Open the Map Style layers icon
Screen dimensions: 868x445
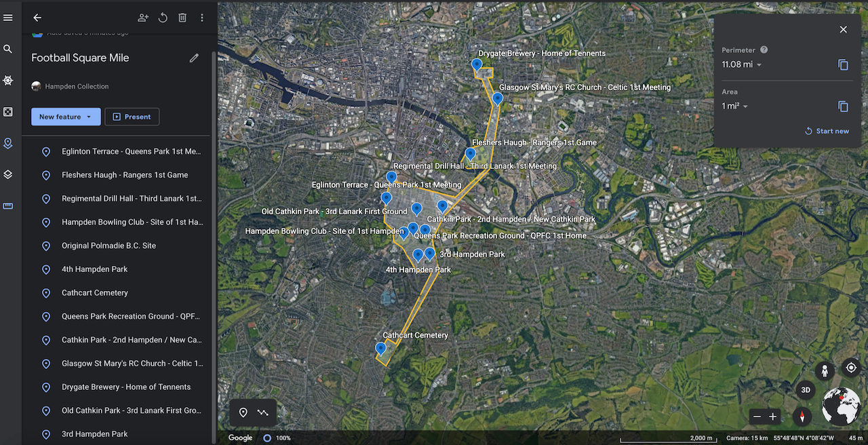(8, 174)
